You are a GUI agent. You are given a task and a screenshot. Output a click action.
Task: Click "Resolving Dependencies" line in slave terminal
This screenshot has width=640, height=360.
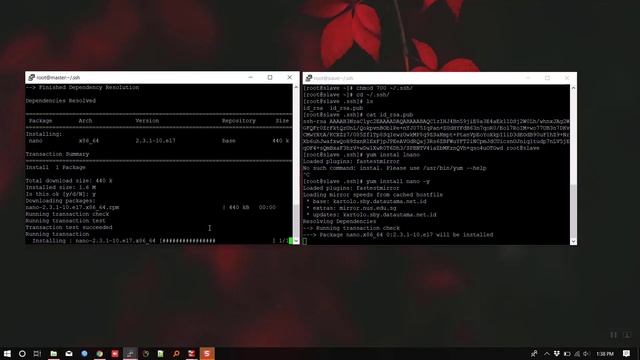[x=340, y=221]
